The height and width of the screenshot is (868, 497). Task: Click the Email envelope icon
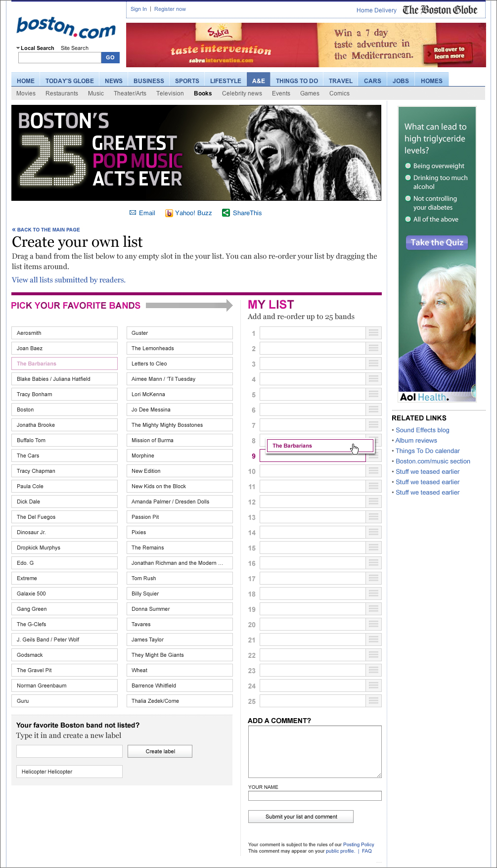pyautogui.click(x=133, y=213)
